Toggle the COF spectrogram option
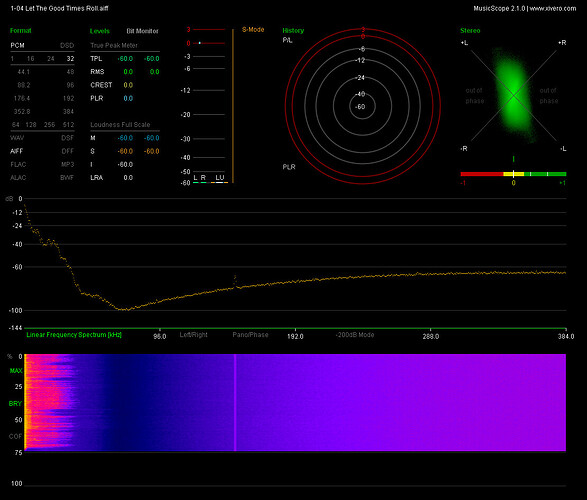This screenshot has width=587, height=500. pyautogui.click(x=15, y=436)
